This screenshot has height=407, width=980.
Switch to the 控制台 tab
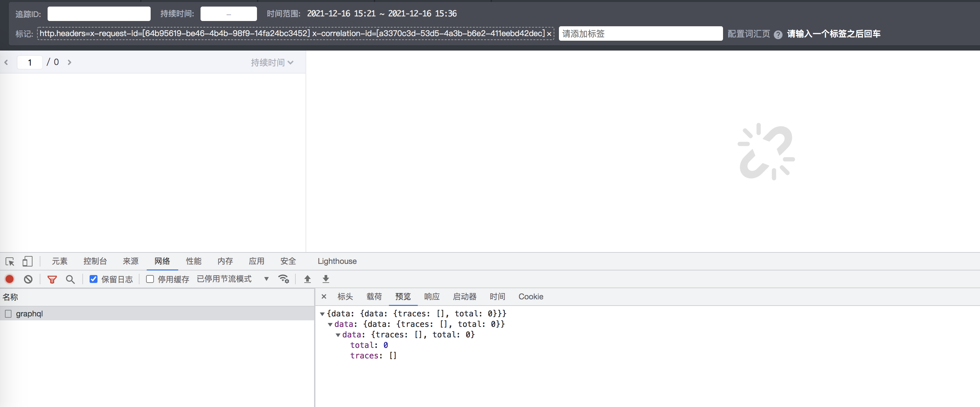tap(95, 261)
